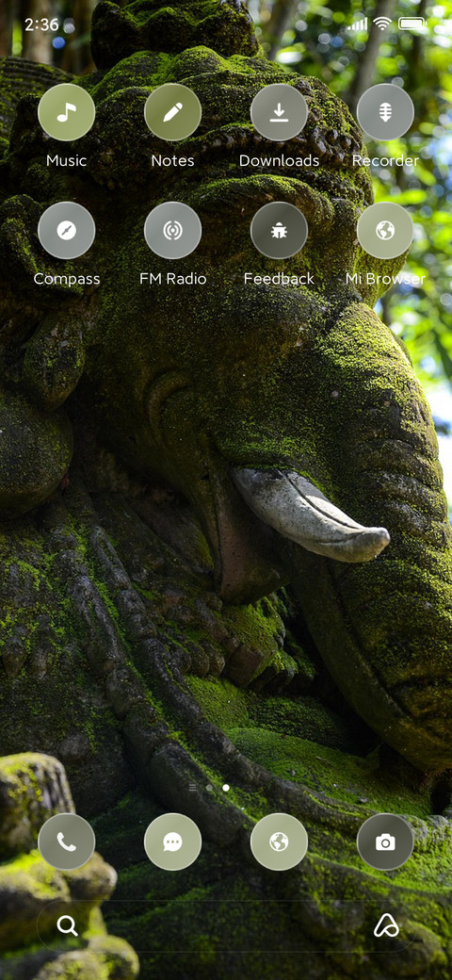
Task: Tap the 2:36 clock in status bar
Action: pyautogui.click(x=41, y=24)
